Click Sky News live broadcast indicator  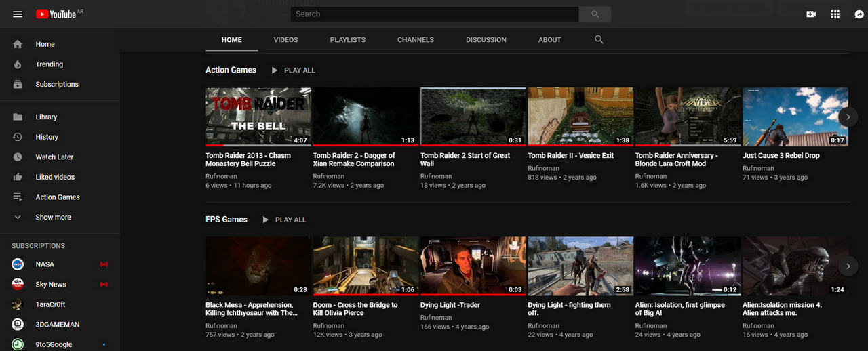[x=104, y=285]
